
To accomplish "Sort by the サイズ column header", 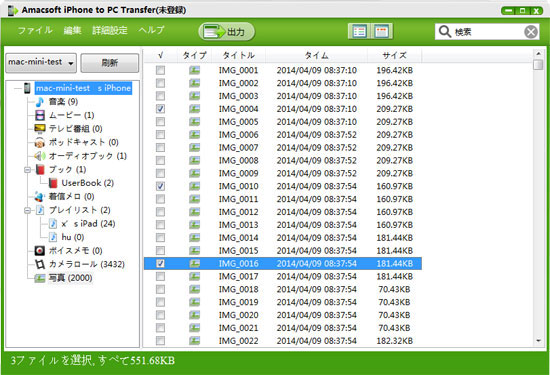I will point(395,55).
